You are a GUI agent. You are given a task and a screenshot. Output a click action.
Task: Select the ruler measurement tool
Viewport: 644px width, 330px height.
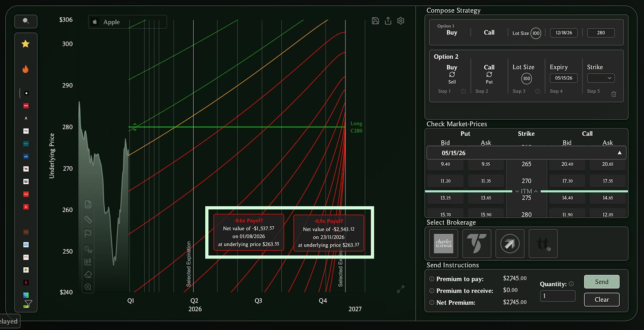pyautogui.click(x=88, y=219)
